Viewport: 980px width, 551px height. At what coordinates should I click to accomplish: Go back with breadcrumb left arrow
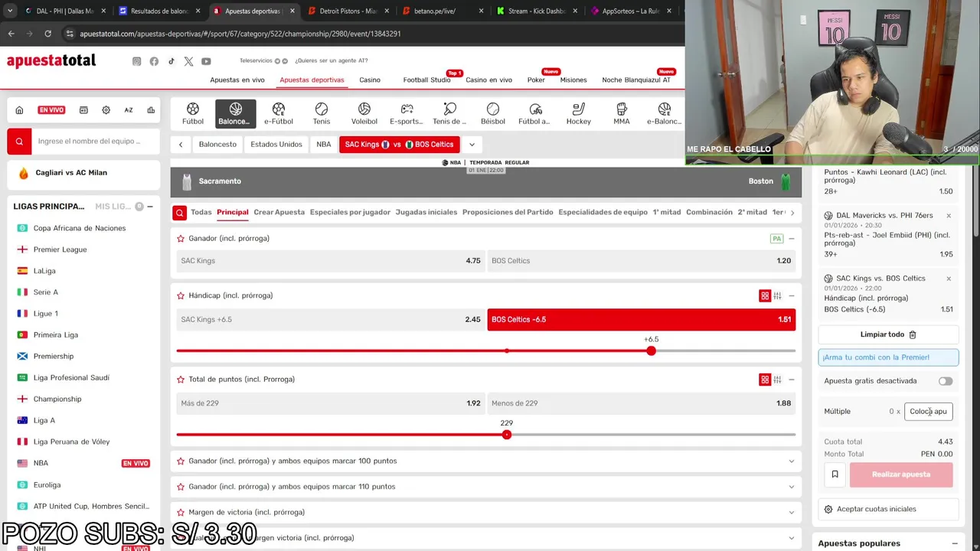coord(181,145)
